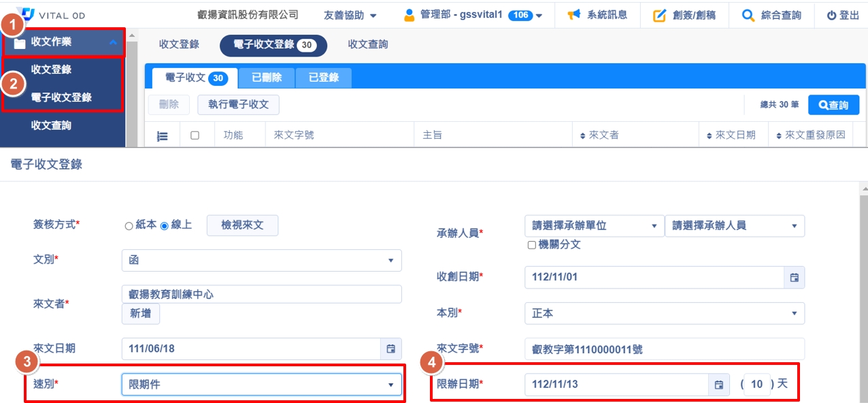This screenshot has height=403, width=868.
Task: Open 收文查詢 in the sidebar
Action: tap(51, 125)
